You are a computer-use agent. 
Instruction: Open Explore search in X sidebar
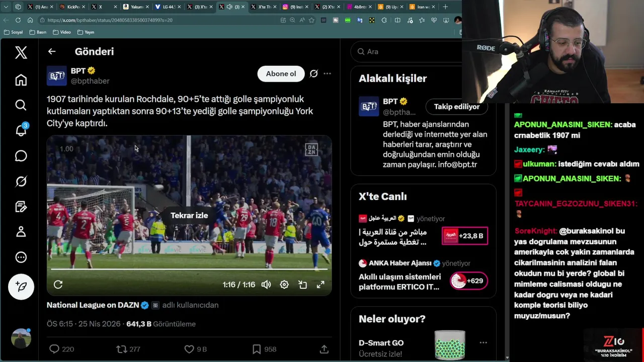coord(21,105)
